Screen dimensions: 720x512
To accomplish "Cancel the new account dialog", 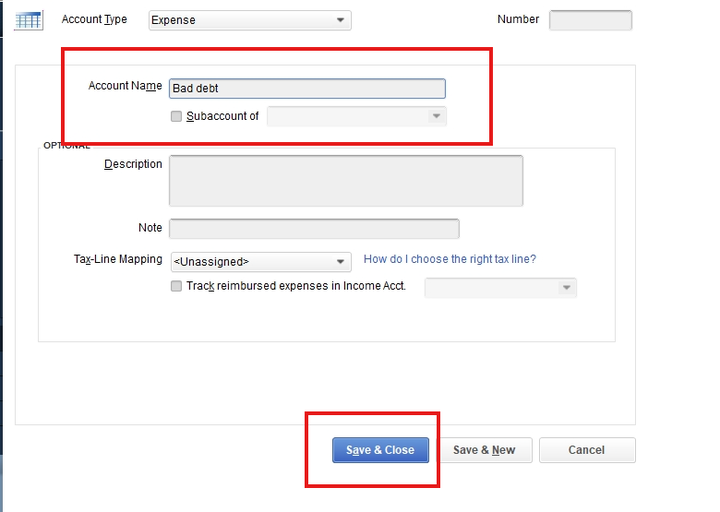I will (x=586, y=450).
